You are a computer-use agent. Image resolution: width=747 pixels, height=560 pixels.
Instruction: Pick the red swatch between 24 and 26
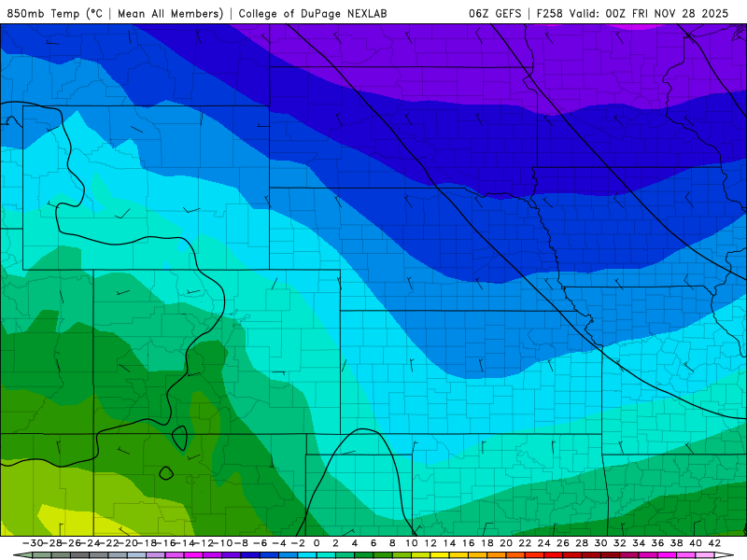(553, 555)
